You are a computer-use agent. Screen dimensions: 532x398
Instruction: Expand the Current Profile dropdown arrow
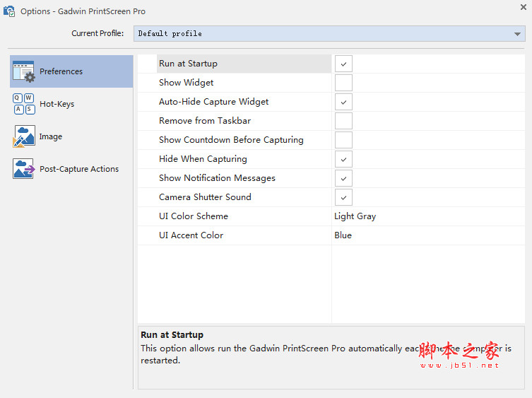(518, 34)
